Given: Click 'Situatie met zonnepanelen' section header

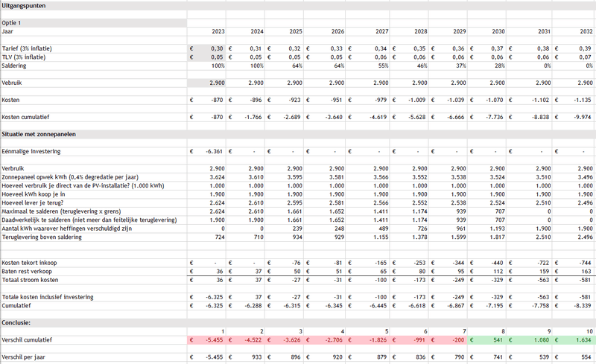Looking at the screenshot, I should 39,134.
